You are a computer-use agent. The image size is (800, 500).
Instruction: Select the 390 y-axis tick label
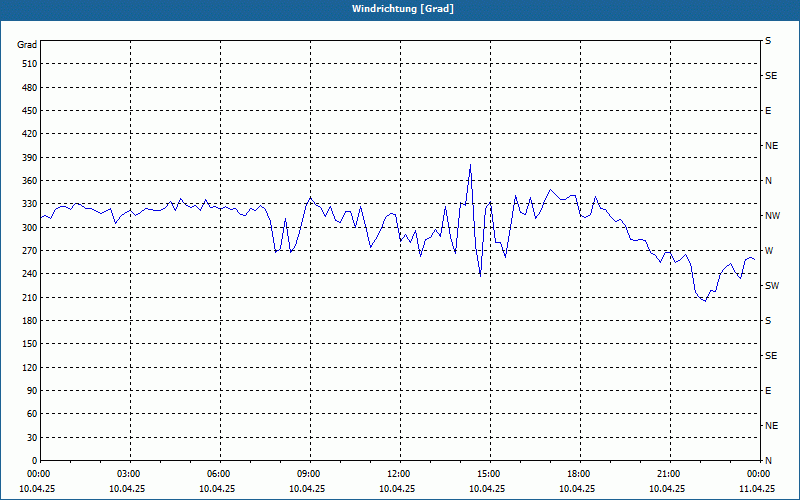[x=29, y=158]
